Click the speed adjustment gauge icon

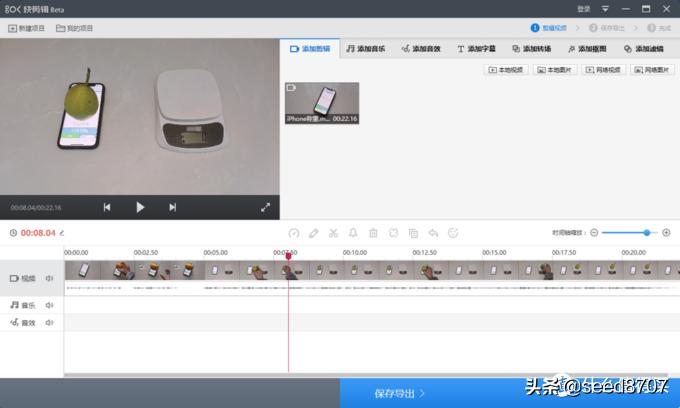(x=294, y=233)
